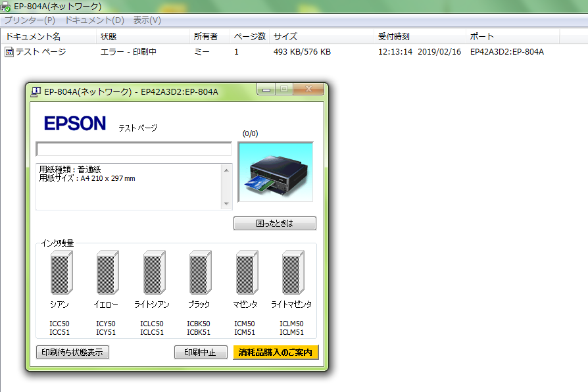This screenshot has width=588, height=392.
Task: Click the 困ったときは help button
Action: tap(274, 223)
